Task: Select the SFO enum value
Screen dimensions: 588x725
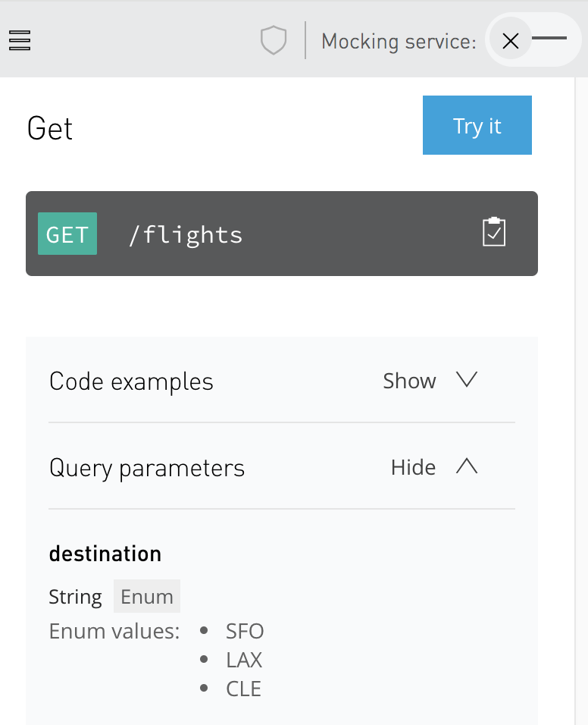Action: (x=245, y=631)
